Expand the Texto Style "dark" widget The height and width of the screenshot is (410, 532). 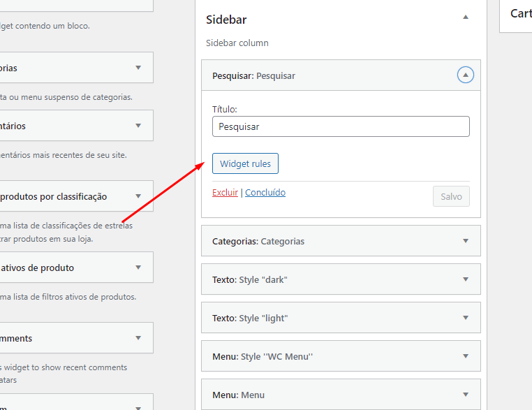point(466,279)
